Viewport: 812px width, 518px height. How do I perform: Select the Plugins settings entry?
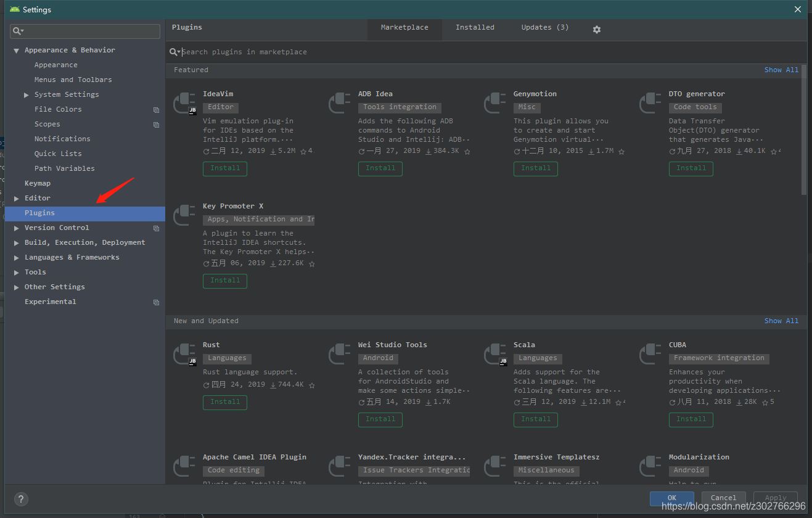[x=85, y=213]
